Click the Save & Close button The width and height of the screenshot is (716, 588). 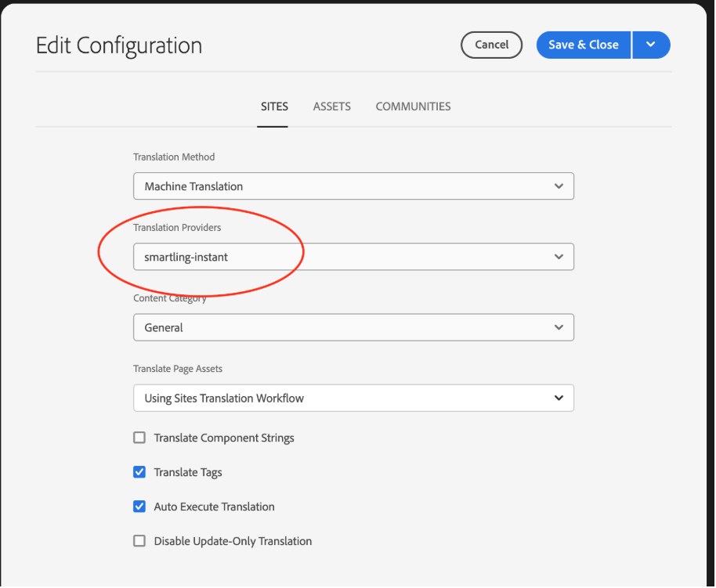(583, 45)
